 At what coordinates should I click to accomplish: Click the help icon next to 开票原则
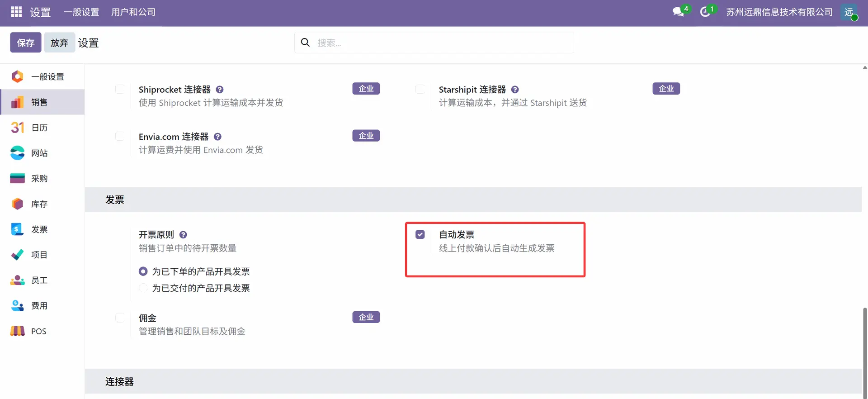(183, 235)
